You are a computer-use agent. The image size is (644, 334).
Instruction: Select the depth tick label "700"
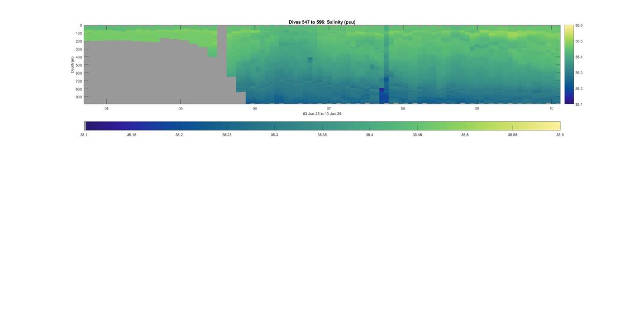coord(79,81)
